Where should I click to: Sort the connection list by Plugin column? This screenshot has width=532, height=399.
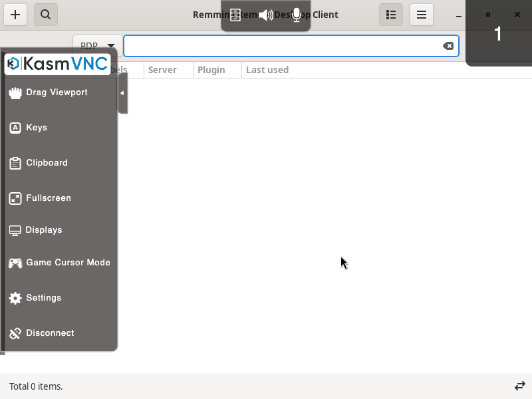pos(217,70)
